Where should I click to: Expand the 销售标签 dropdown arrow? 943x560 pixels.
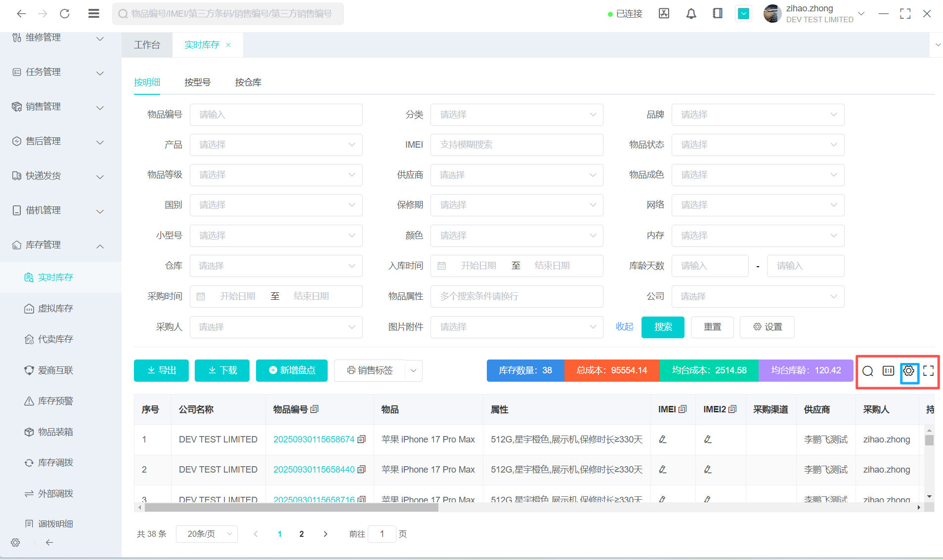tap(414, 370)
